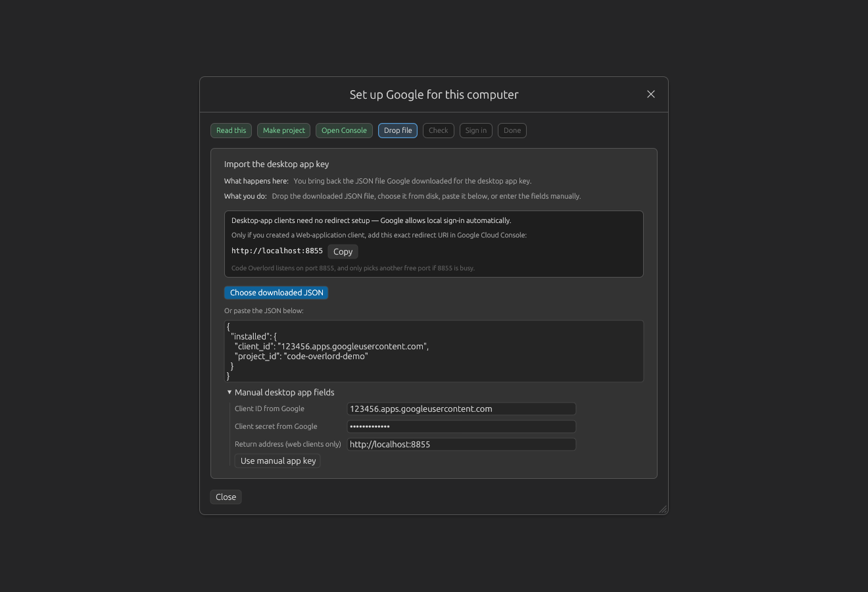The height and width of the screenshot is (592, 868).
Task: Click the "Client secret from Google" label
Action: tap(276, 426)
